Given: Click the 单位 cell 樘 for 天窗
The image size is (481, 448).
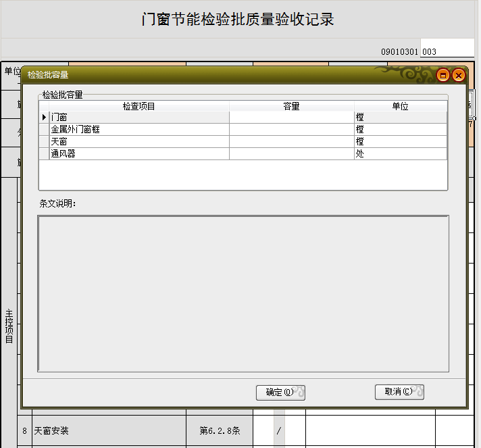Looking at the screenshot, I should click(401, 141).
